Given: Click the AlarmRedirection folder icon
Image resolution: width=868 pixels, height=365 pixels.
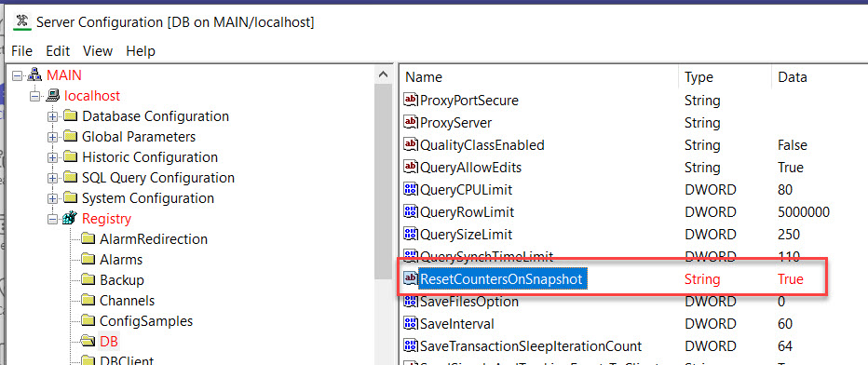Looking at the screenshot, I should point(88,239).
